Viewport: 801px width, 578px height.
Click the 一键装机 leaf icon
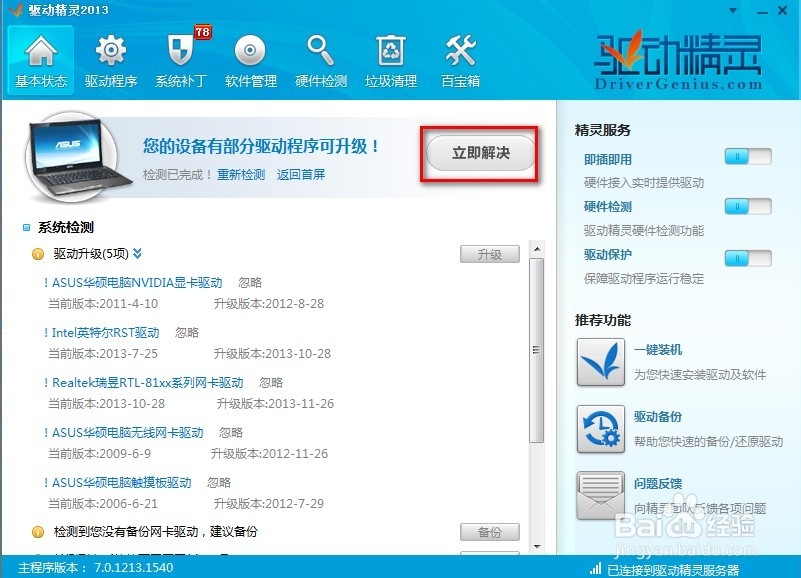[x=601, y=362]
